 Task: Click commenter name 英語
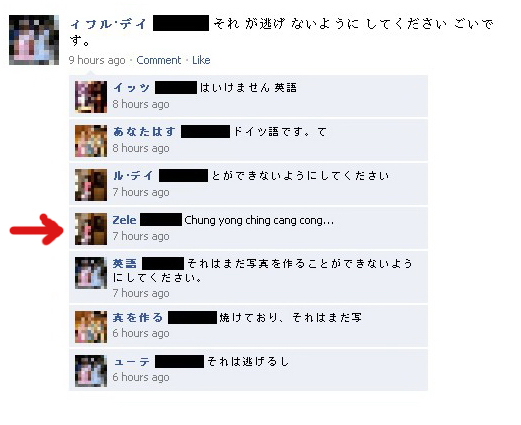tap(125, 264)
